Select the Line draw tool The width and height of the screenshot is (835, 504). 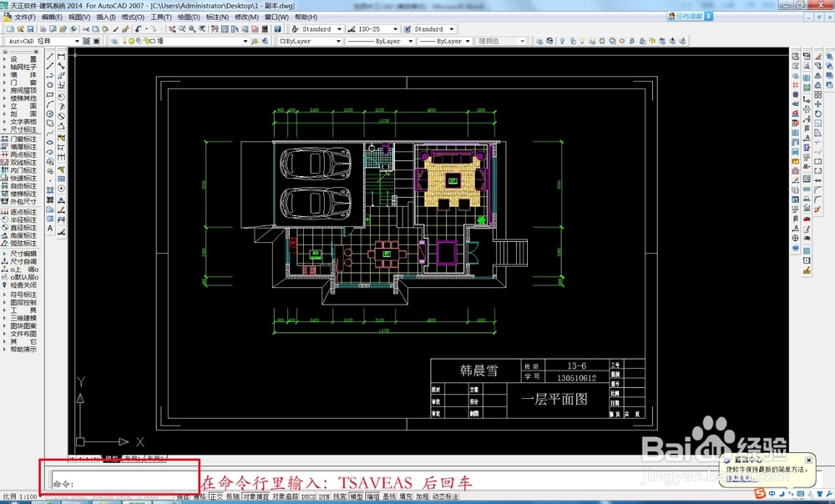(x=50, y=57)
